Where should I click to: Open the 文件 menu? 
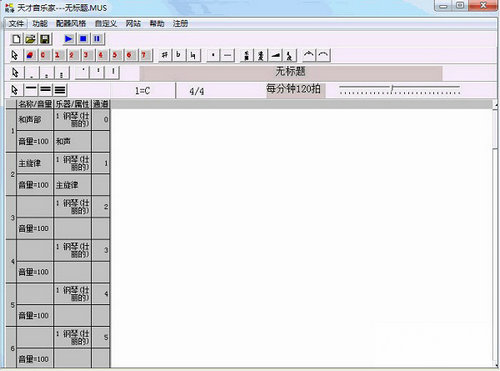coord(16,24)
